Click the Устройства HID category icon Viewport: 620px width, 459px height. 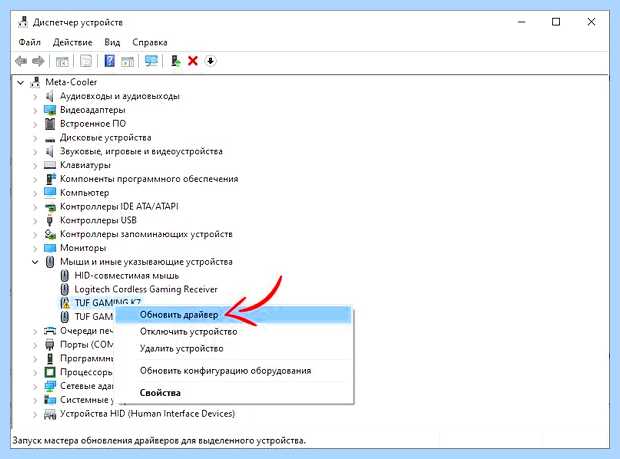(x=50, y=414)
